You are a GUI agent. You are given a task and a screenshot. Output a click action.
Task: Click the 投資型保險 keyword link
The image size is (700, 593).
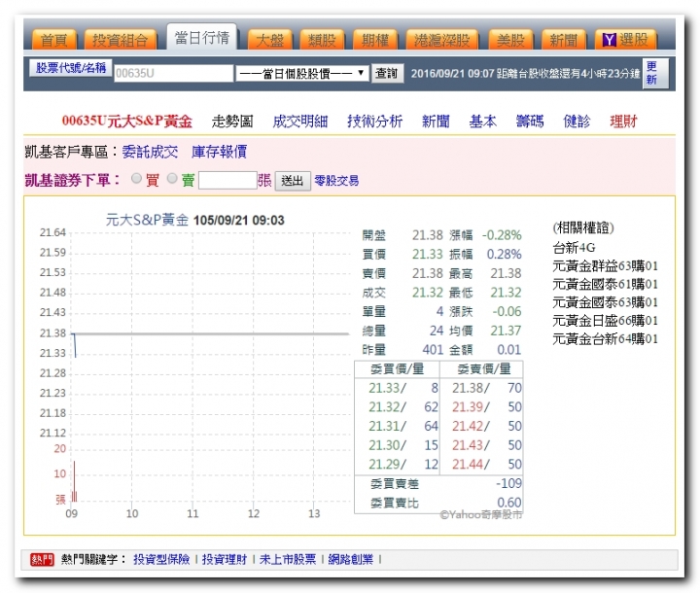pyautogui.click(x=161, y=559)
